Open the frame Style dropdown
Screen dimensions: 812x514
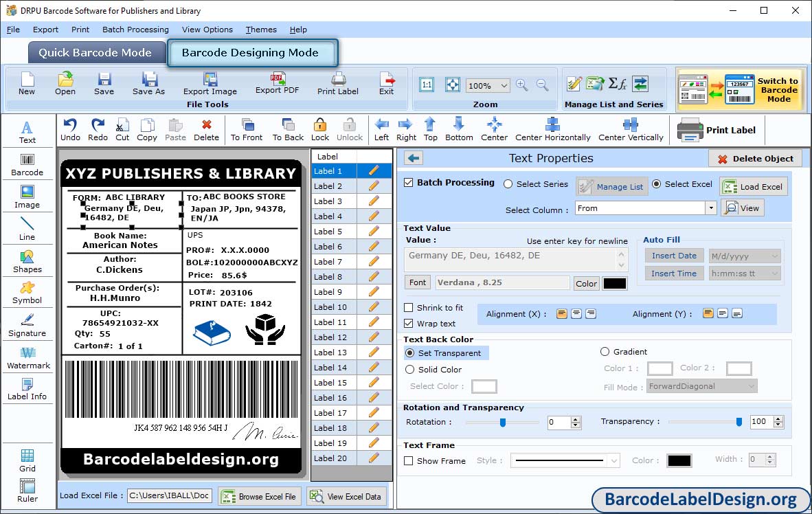[x=614, y=460]
